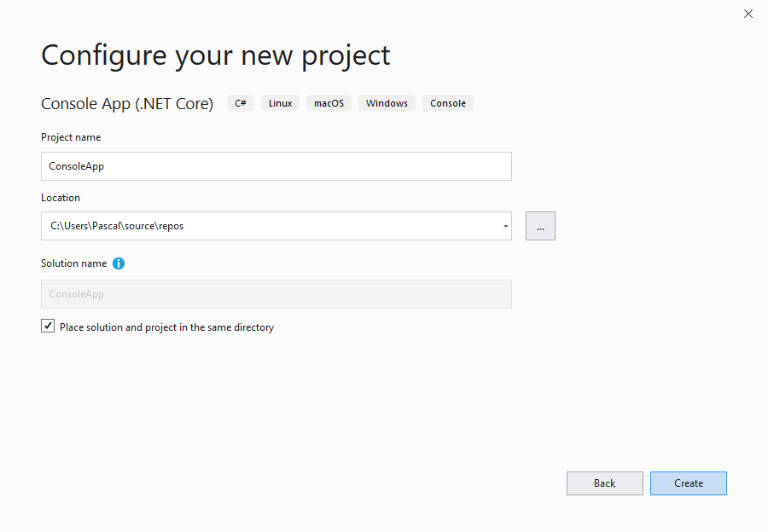Click the Console App (.NET Core) heading
The width and height of the screenshot is (768, 532).
point(127,104)
